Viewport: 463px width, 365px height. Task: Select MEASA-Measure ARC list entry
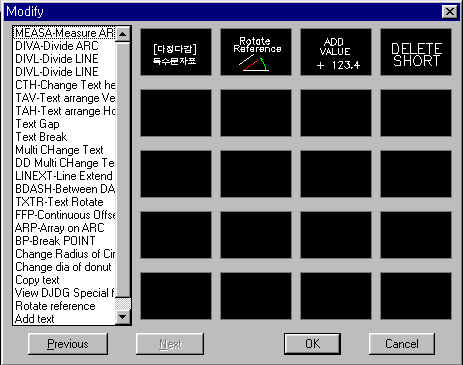pos(65,33)
